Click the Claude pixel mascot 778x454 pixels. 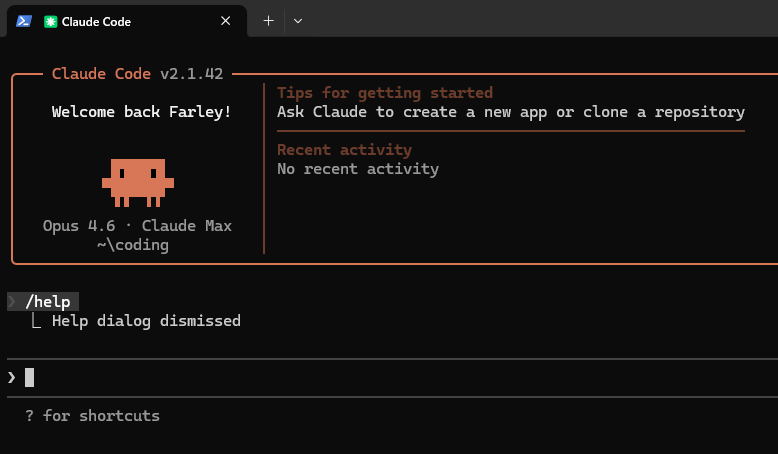pos(138,183)
